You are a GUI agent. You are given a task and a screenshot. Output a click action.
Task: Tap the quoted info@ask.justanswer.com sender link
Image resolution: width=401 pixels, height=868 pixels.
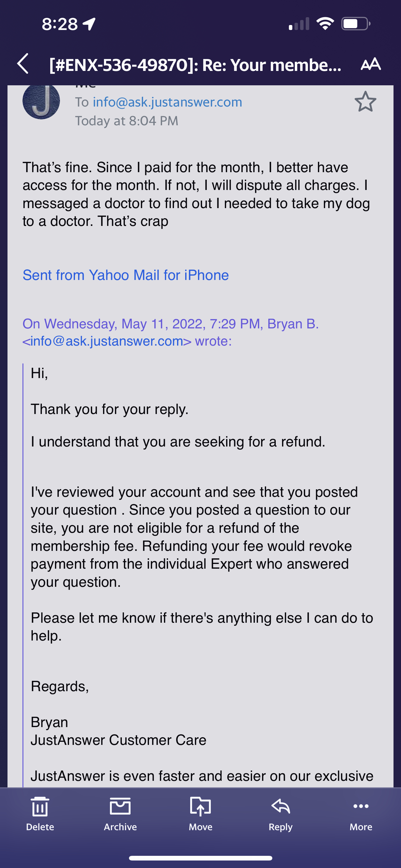(107, 341)
